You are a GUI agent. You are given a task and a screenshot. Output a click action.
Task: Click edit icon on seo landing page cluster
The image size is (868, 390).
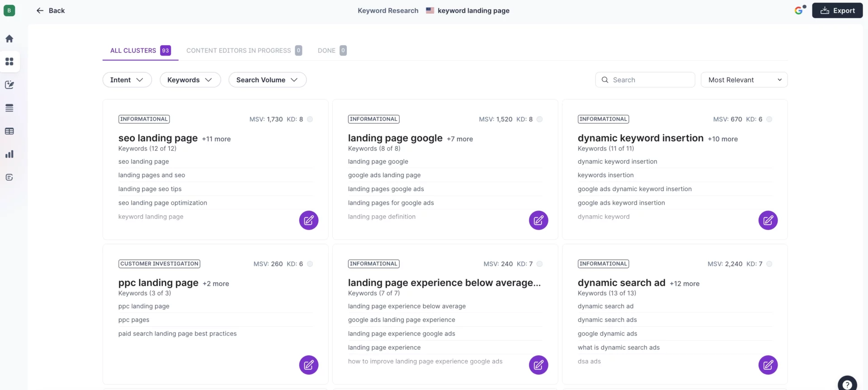pos(308,220)
